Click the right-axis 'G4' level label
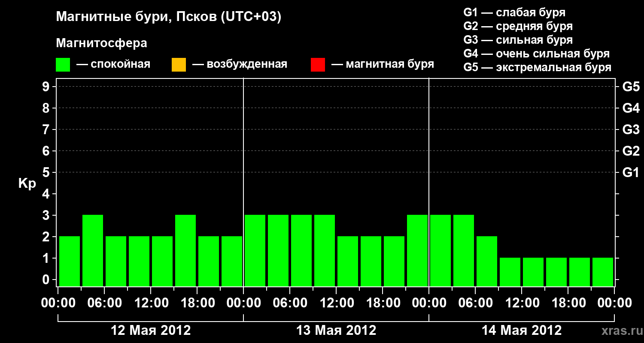 631,108
